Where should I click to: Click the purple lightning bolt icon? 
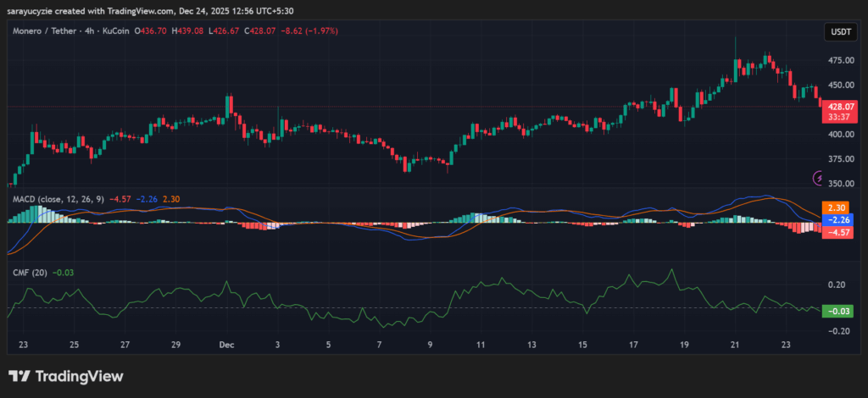pos(819,178)
